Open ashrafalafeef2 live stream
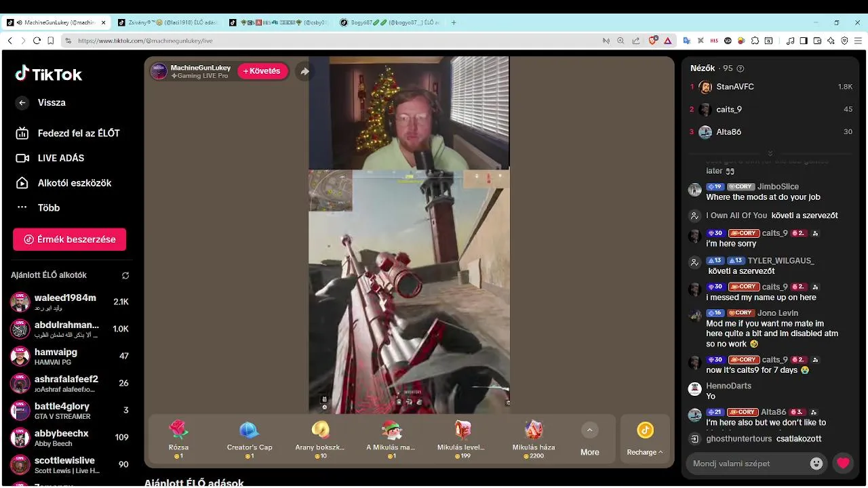Screen dimensions: 868x488 [70, 383]
